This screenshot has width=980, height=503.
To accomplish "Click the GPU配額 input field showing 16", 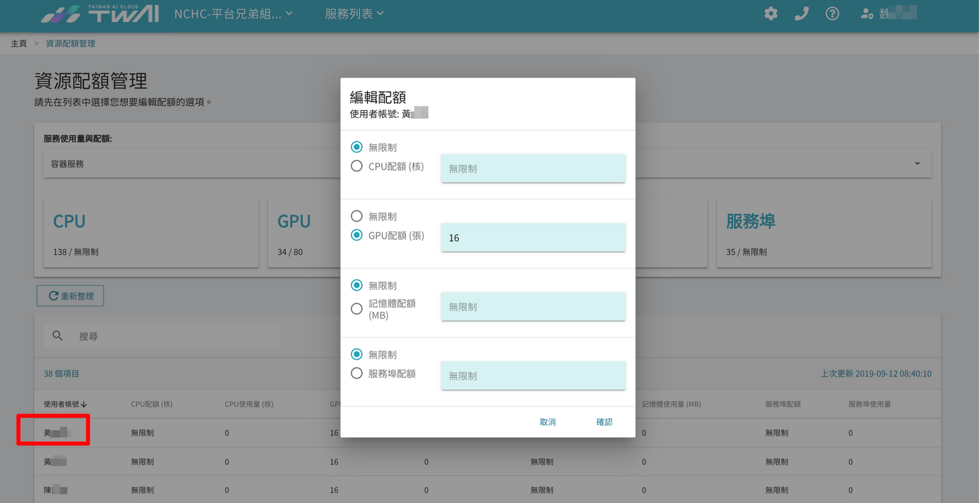I will pyautogui.click(x=533, y=237).
